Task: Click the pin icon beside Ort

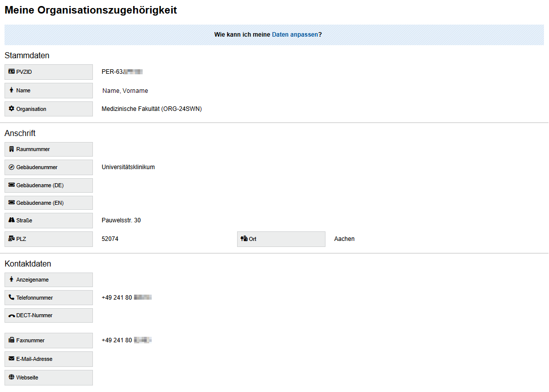Action: [x=245, y=239]
